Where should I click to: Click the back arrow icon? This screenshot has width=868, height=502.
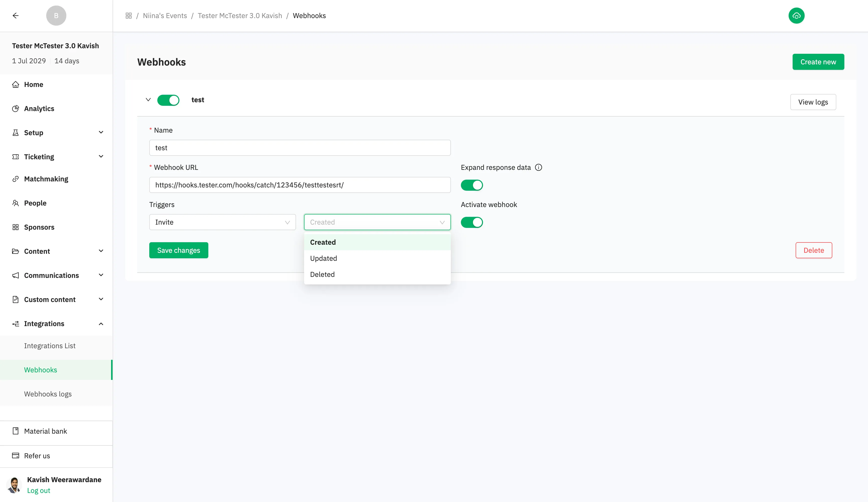16,16
